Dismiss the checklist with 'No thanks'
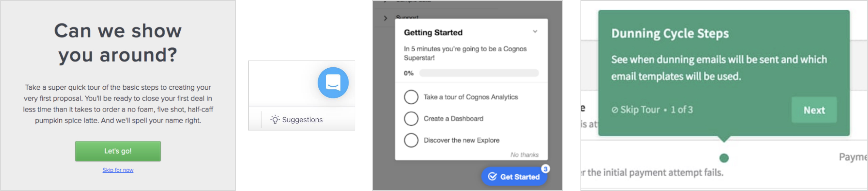The image size is (868, 191). (x=524, y=155)
